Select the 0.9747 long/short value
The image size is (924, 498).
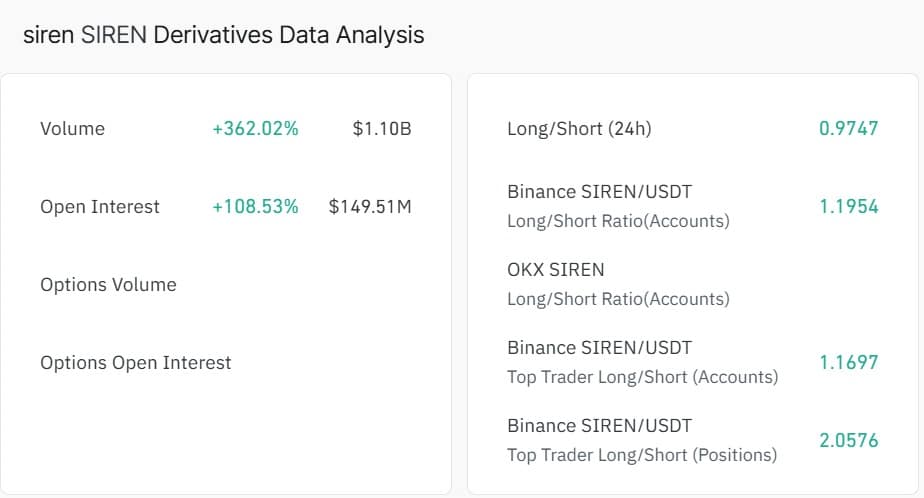[848, 129]
